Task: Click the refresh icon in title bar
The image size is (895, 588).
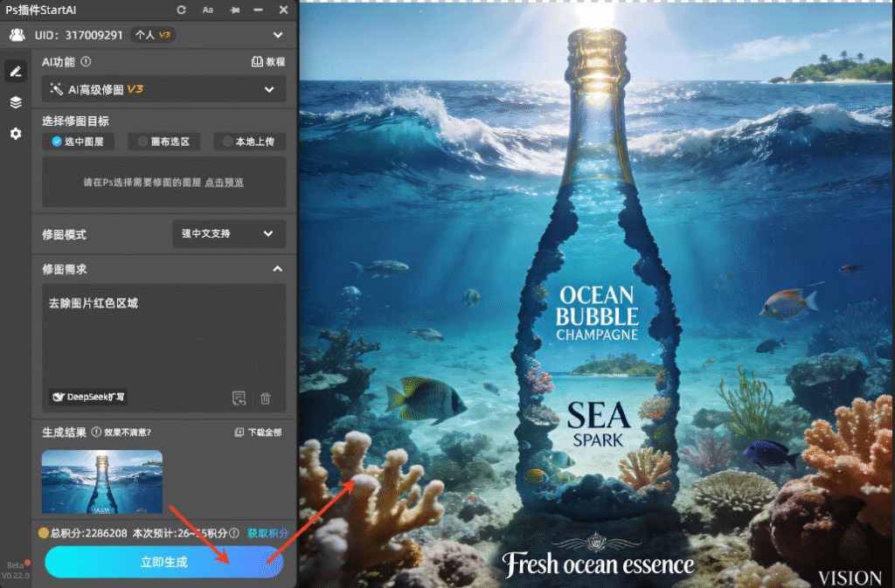Action: pos(181,10)
